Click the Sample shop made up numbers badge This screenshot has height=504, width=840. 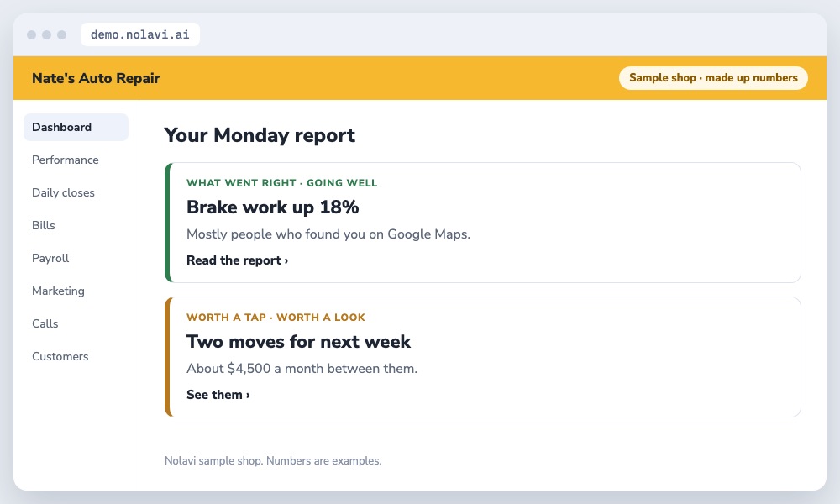click(x=713, y=77)
